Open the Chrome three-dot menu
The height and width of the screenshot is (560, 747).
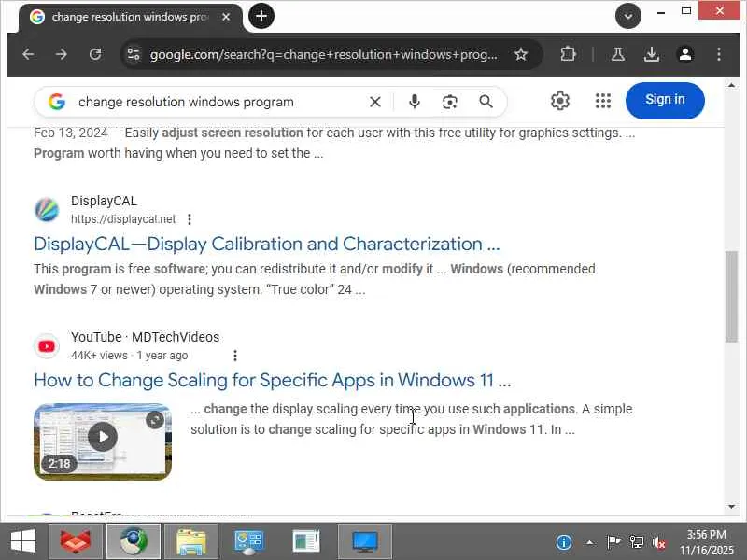[719, 54]
